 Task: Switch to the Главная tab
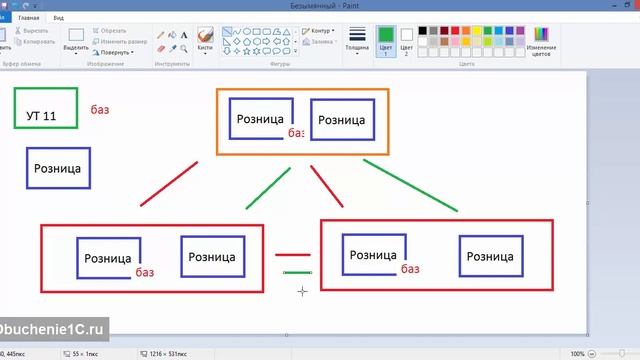(x=29, y=18)
